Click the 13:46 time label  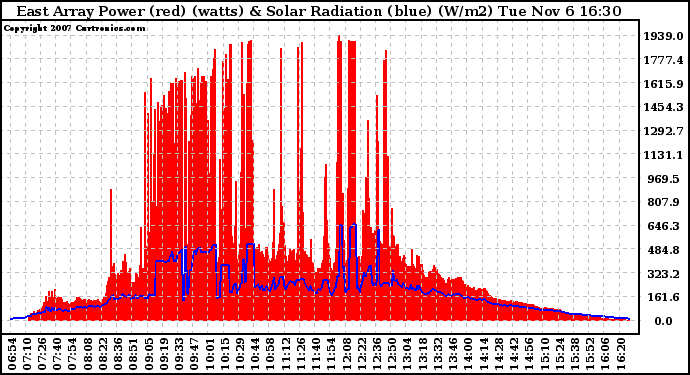click(x=453, y=354)
